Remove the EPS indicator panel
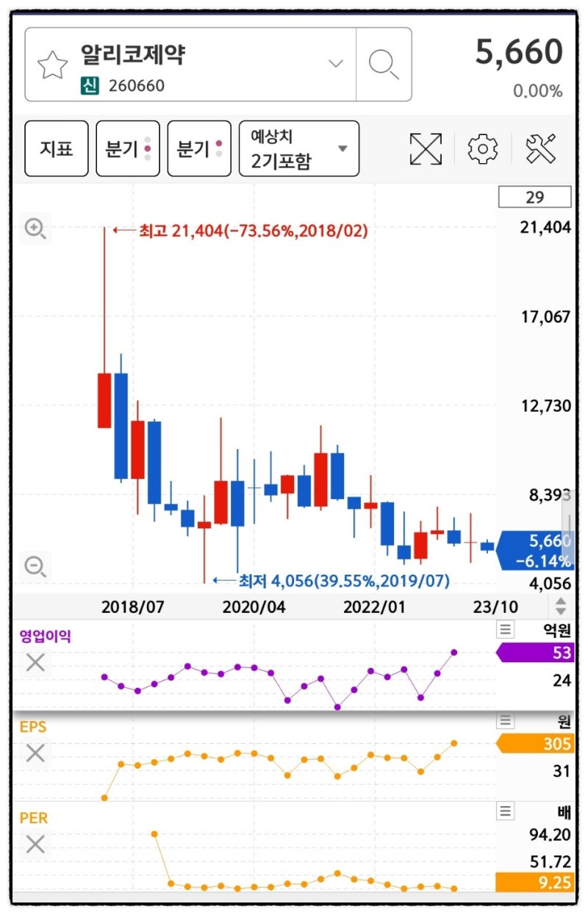This screenshot has height=915, width=588. point(35,753)
